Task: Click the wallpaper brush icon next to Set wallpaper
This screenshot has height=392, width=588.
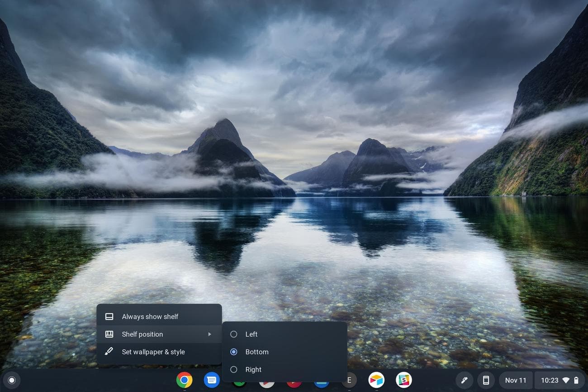Action: tap(109, 352)
